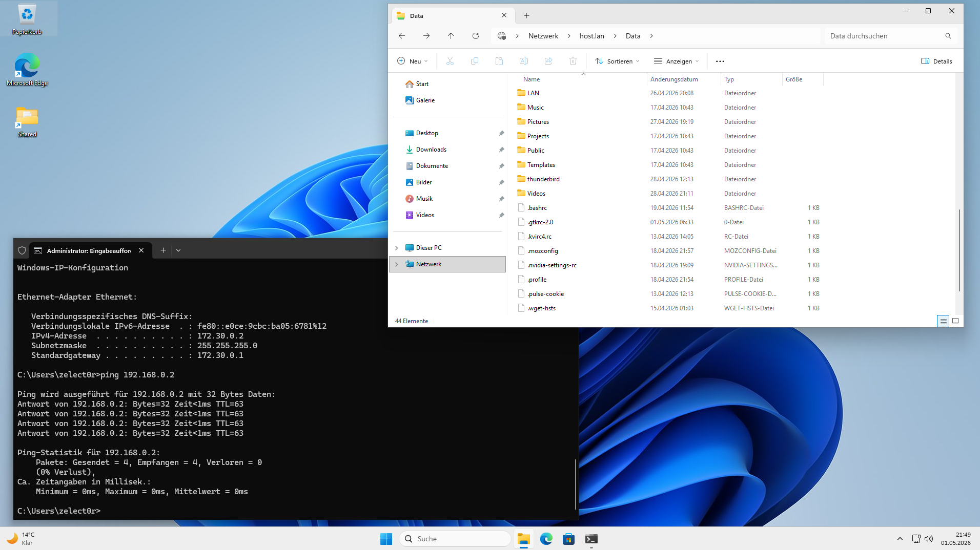980x550 pixels.
Task: Close the Eingabeaufforderung terminal tab
Action: [x=141, y=250]
